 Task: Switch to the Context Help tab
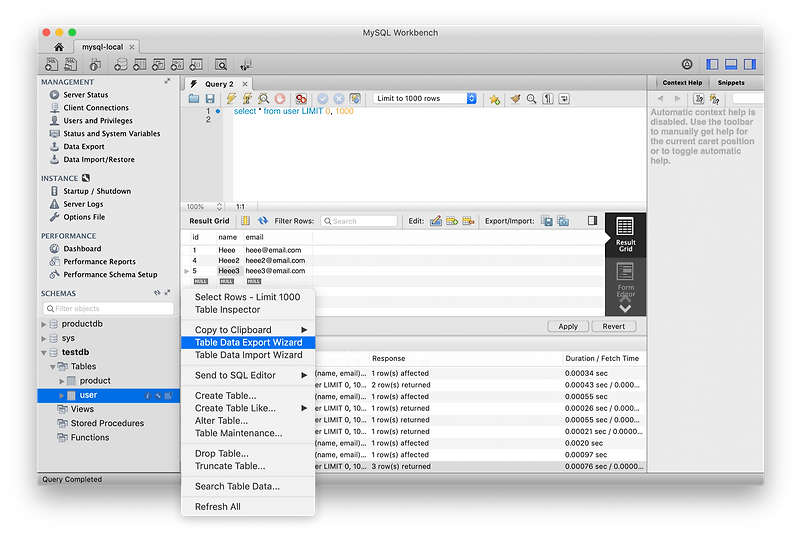tap(682, 83)
